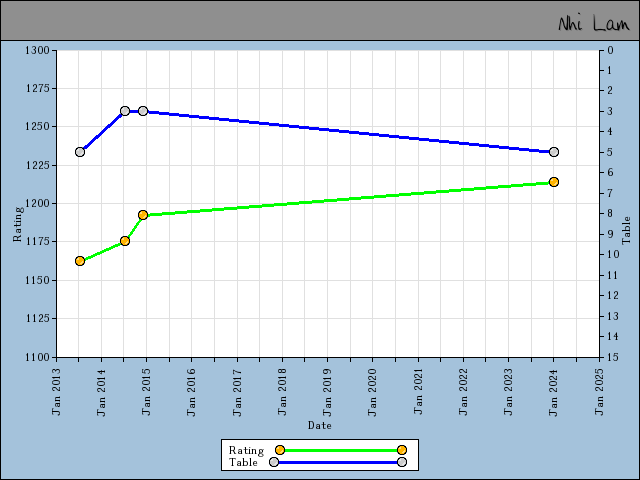Click the Table axis title on the right
This screenshot has height=480, width=640.
tap(626, 231)
